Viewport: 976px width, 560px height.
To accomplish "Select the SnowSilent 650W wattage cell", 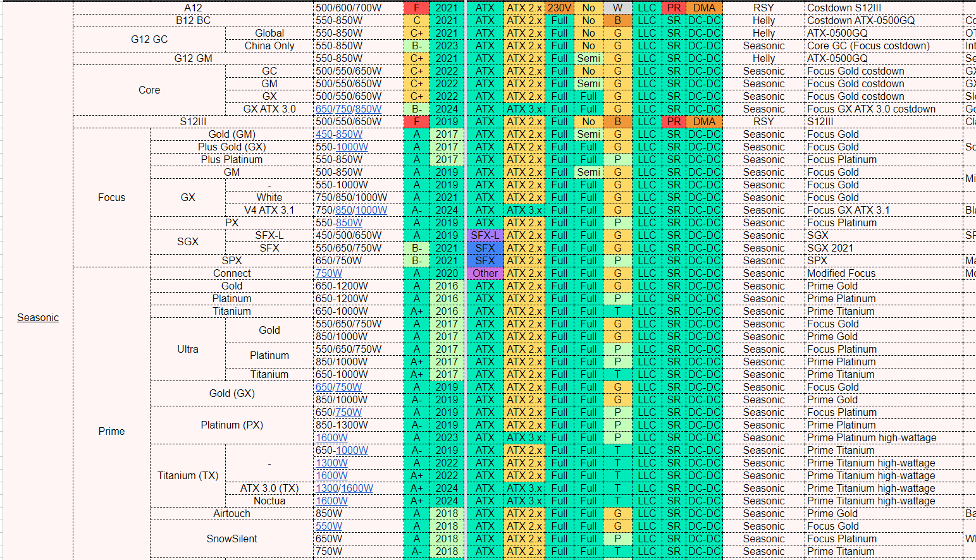I will [359, 539].
